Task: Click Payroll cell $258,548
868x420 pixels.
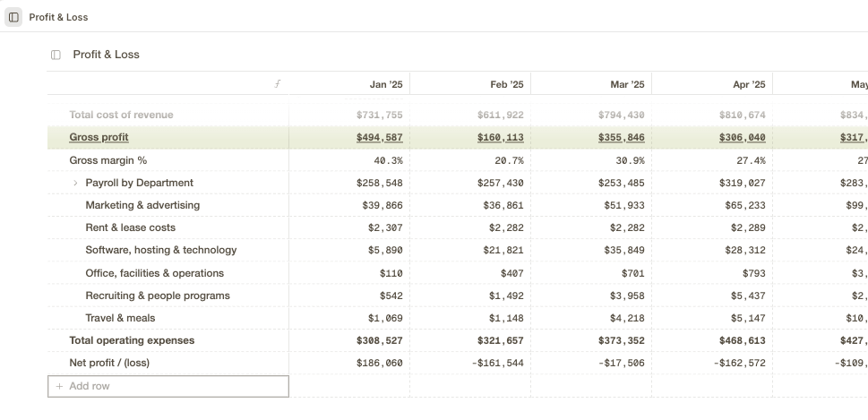Action: coord(379,183)
